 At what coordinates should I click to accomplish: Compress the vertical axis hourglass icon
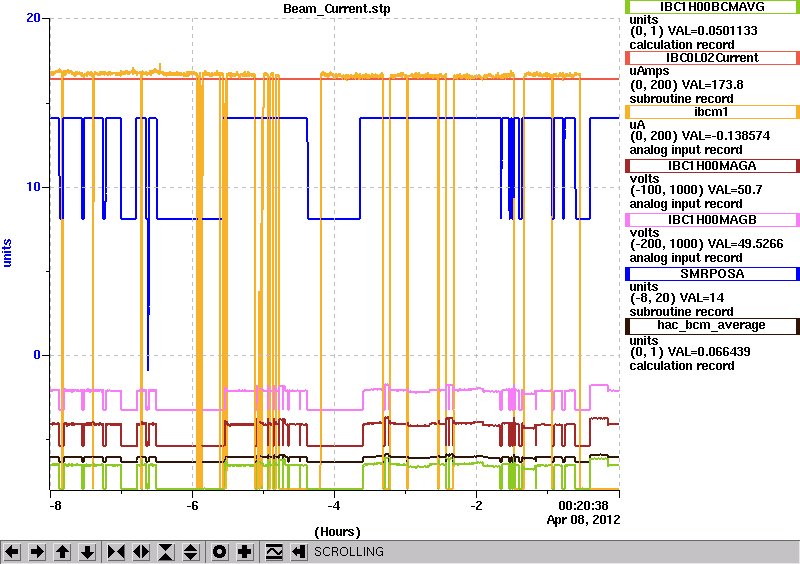166,552
